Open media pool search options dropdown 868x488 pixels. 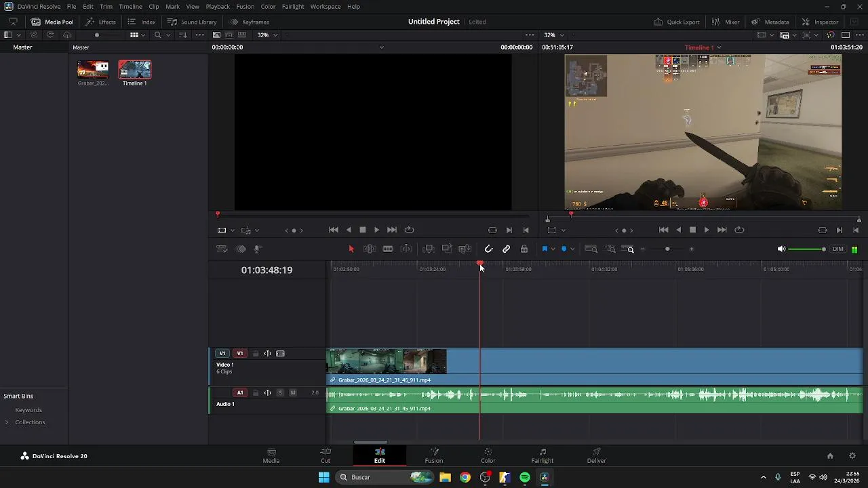pos(167,35)
